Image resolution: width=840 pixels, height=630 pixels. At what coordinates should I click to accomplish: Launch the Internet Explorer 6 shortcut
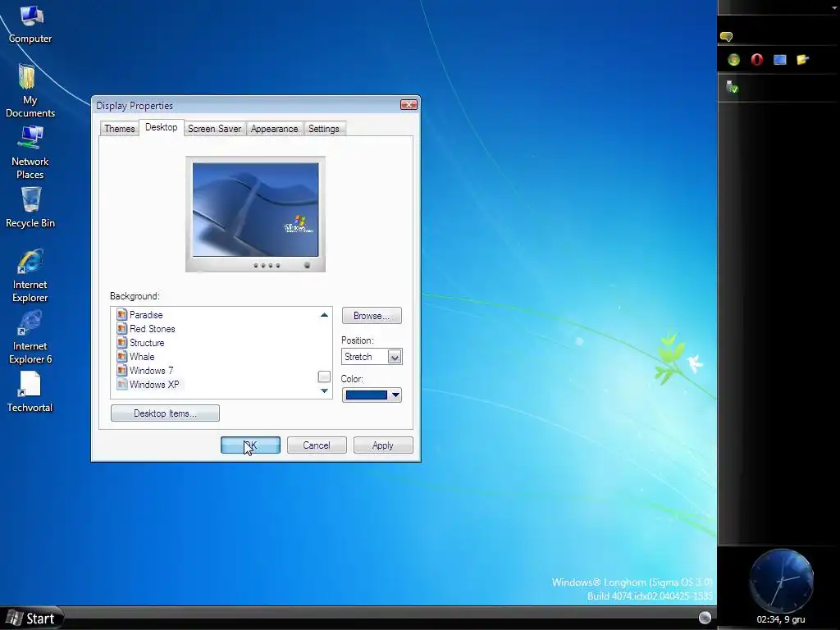point(30,337)
